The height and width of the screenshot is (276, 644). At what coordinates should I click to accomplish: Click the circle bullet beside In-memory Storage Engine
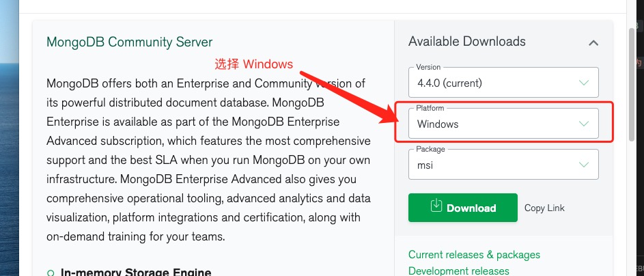coord(51,273)
